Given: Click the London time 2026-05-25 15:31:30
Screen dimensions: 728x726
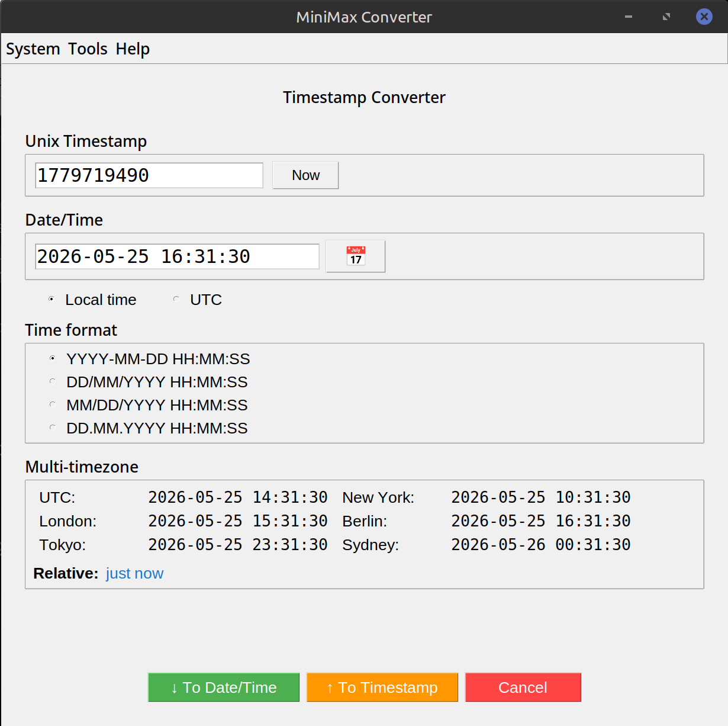Looking at the screenshot, I should click(x=238, y=521).
